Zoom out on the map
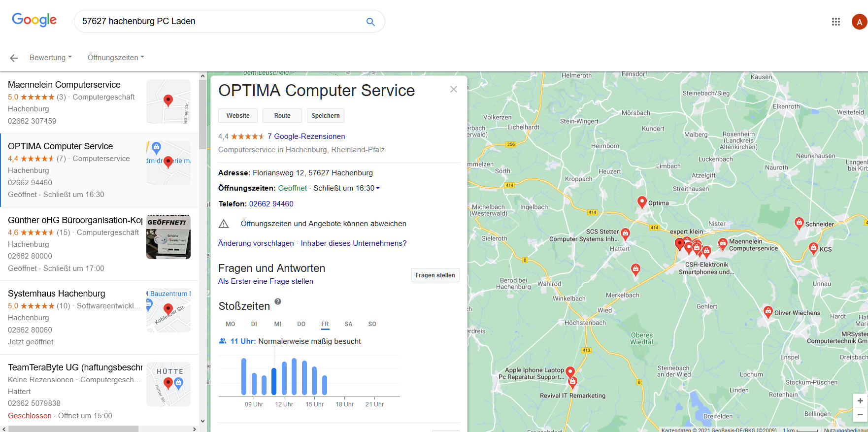The height and width of the screenshot is (432, 868). (860, 414)
